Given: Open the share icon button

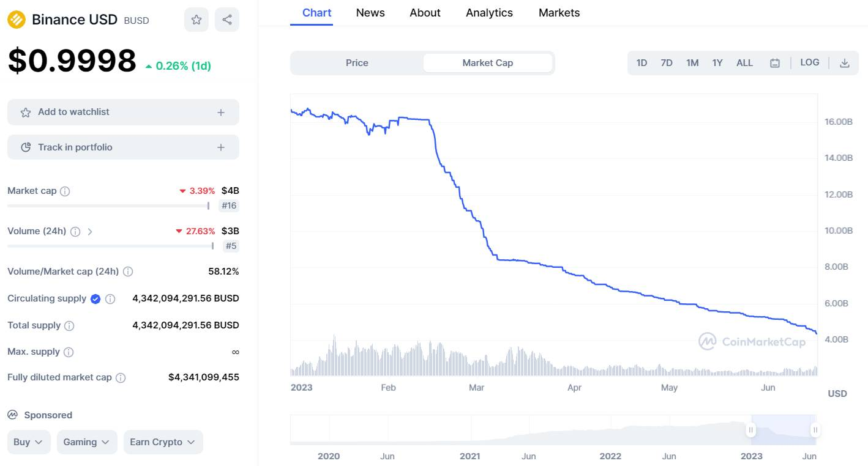Looking at the screenshot, I should pyautogui.click(x=227, y=20).
